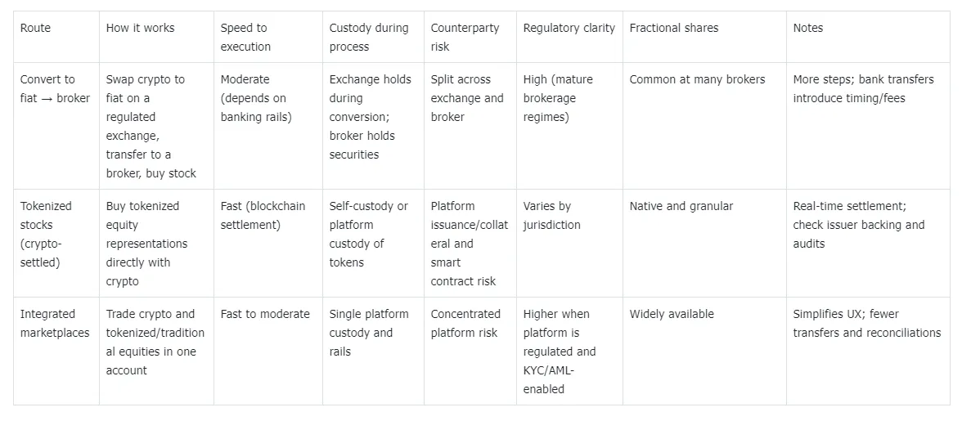Click the "Moderate (depends on banking rails)" cell
Image resolution: width=980 pixels, height=430 pixels.
[255, 98]
